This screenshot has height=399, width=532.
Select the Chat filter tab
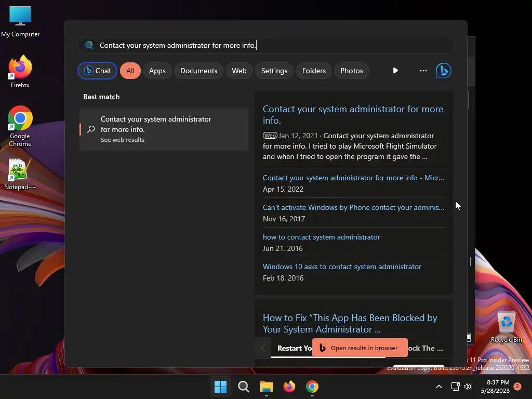(x=97, y=71)
